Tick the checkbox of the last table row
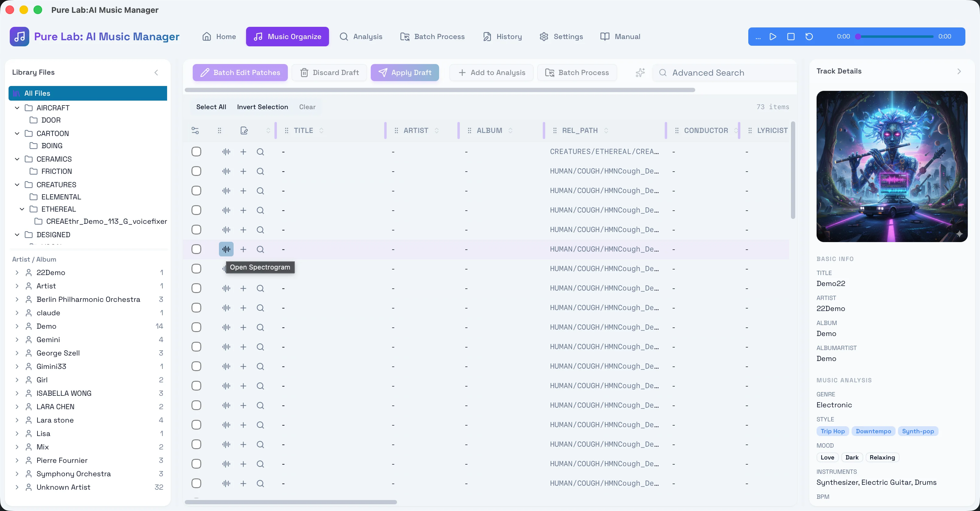 click(x=196, y=483)
